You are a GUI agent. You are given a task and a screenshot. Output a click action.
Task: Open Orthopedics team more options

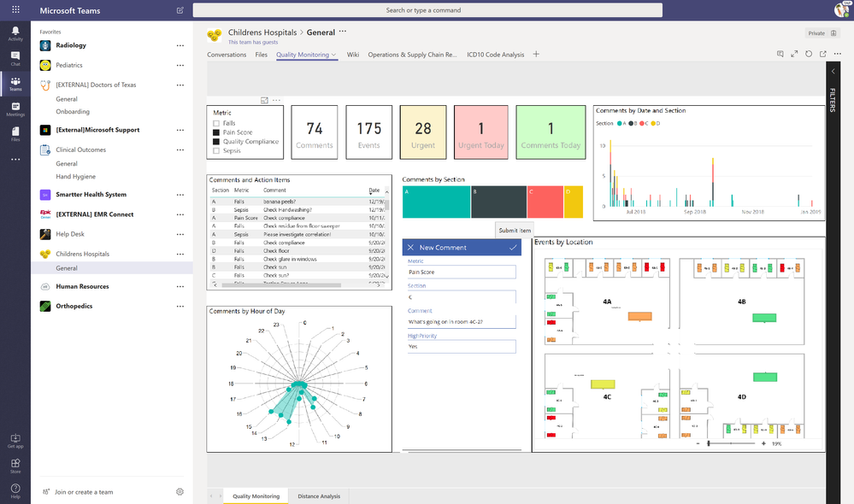[180, 307]
